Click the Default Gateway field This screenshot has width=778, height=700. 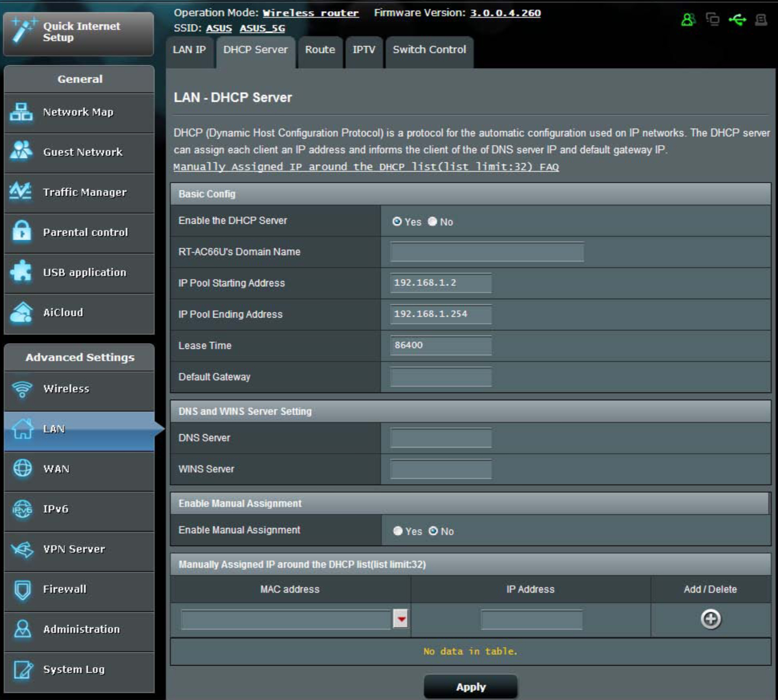[x=441, y=377]
